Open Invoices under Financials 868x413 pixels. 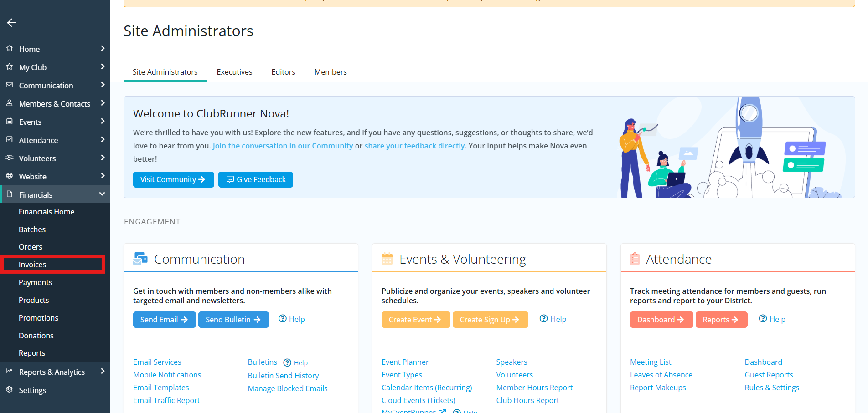click(32, 265)
